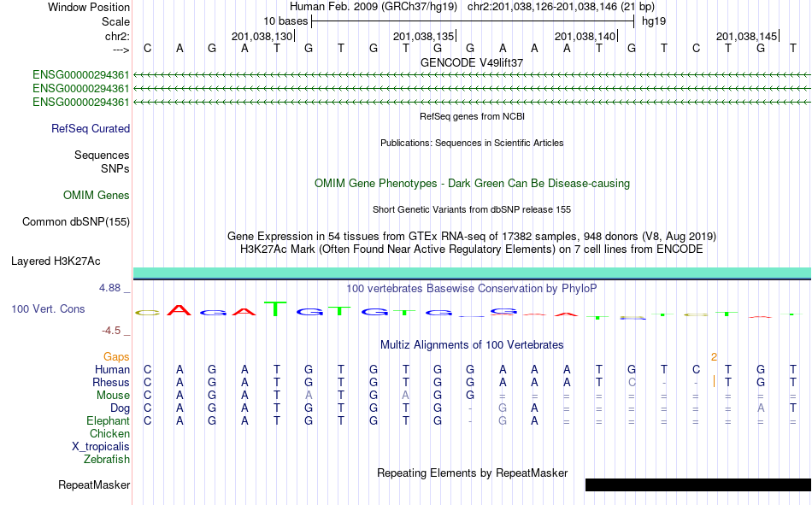Open the black RepeatMasker element bar
Screen dimensions: 812x505
[x=698, y=484]
